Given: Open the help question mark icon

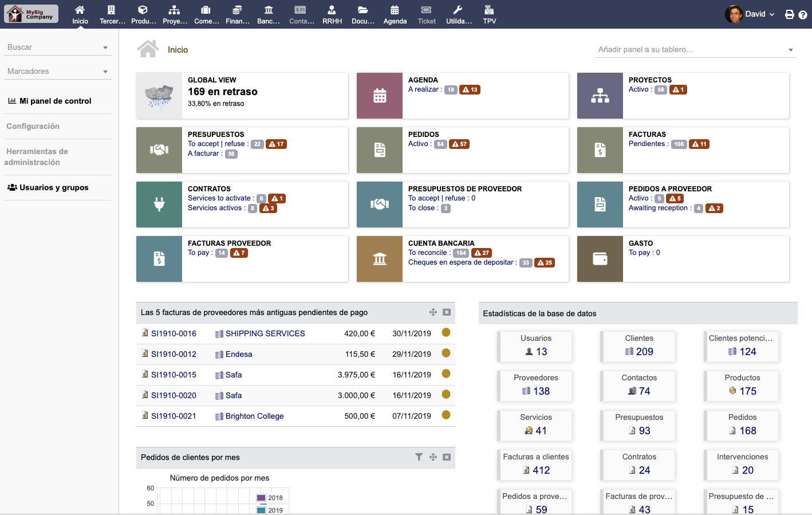Looking at the screenshot, I should pos(803,15).
